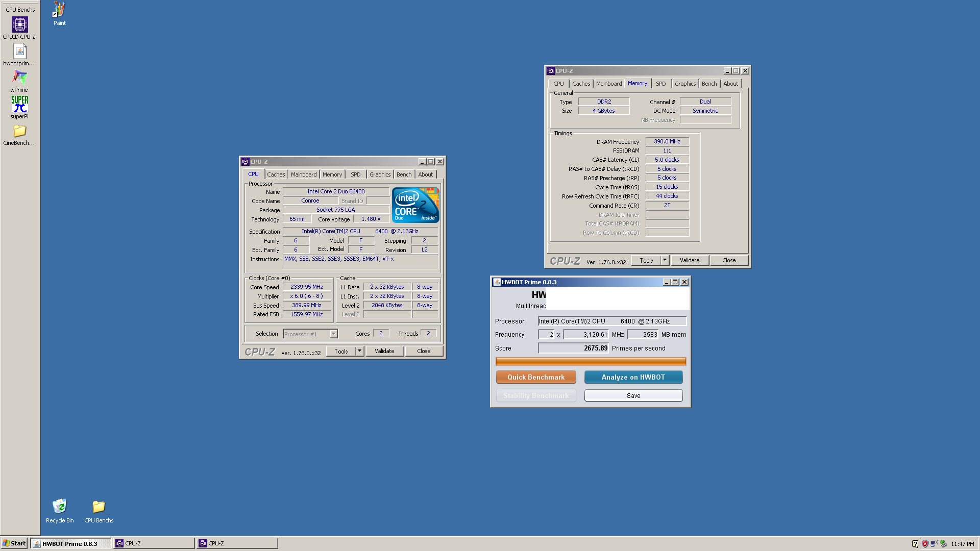Click the CPU-Z title bar icon of the CPU window
Viewport: 980px width, 551px height.
click(x=246, y=162)
